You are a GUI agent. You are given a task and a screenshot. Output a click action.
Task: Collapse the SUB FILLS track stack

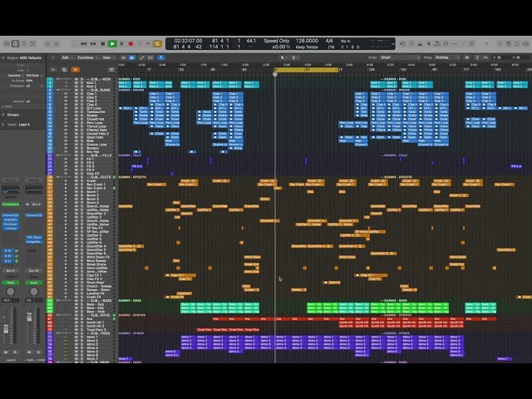tap(57, 155)
